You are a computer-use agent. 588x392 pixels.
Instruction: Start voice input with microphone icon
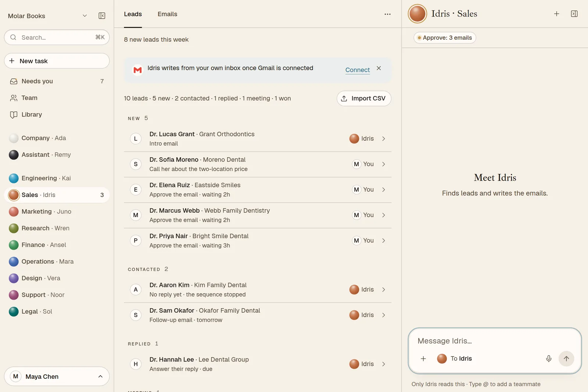548,359
